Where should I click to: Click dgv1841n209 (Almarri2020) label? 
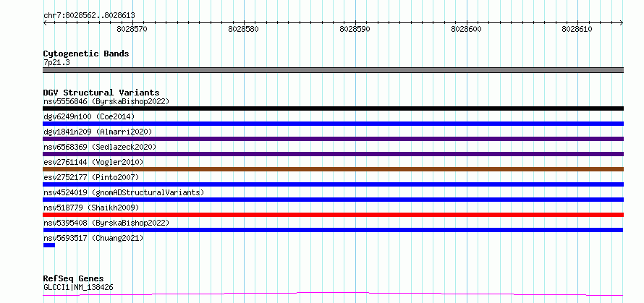click(98, 132)
